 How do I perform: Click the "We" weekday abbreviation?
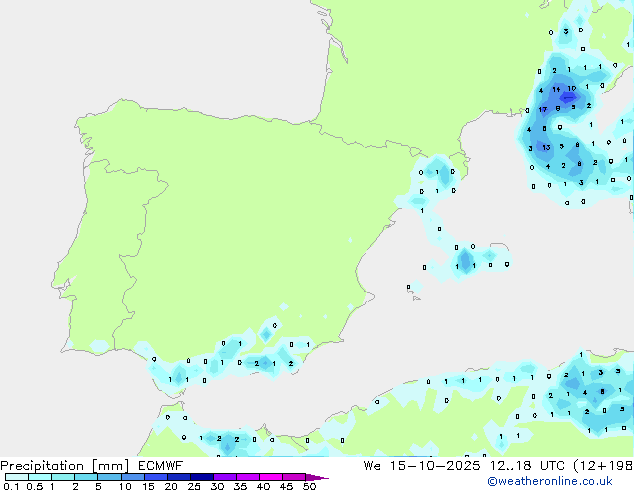[372, 466]
